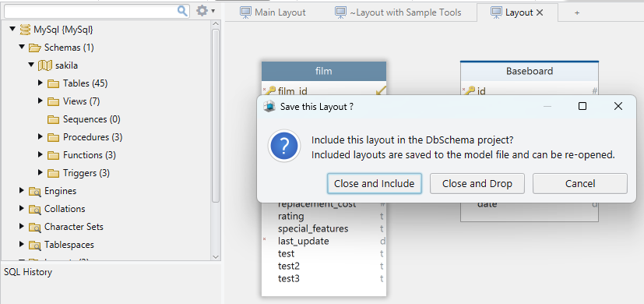This screenshot has height=304, width=644.
Task: Click the DbSchema icon in dialog title
Action: 269,107
